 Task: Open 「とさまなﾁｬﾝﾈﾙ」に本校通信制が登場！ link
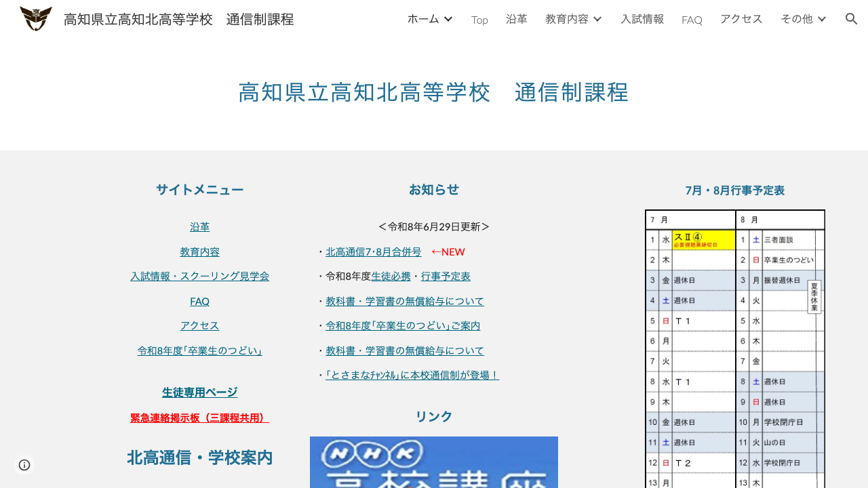[412, 375]
